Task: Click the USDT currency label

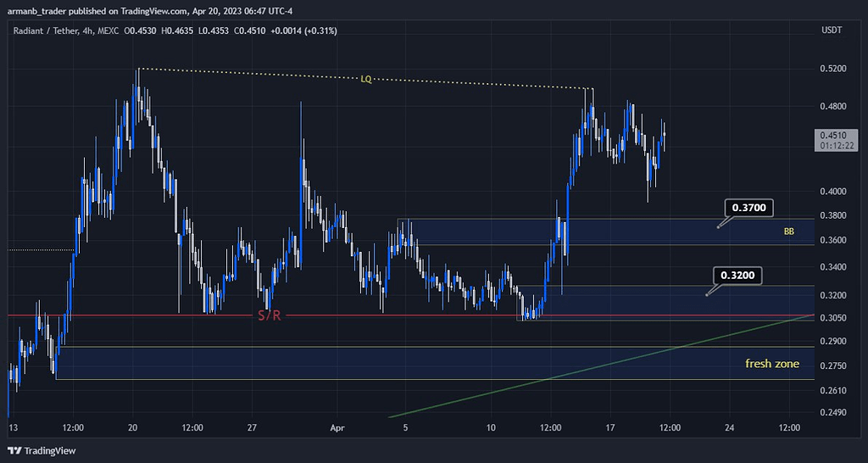Action: point(832,31)
